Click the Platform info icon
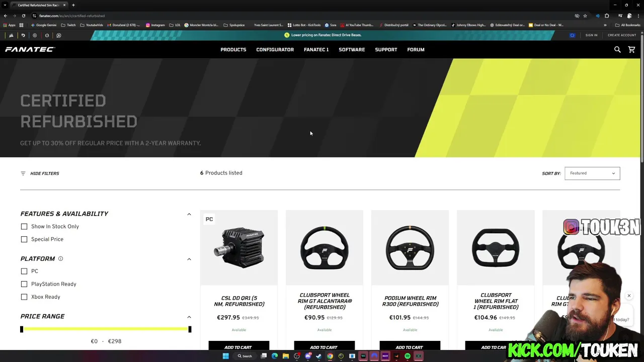This screenshot has width=644, height=362. pos(60,258)
